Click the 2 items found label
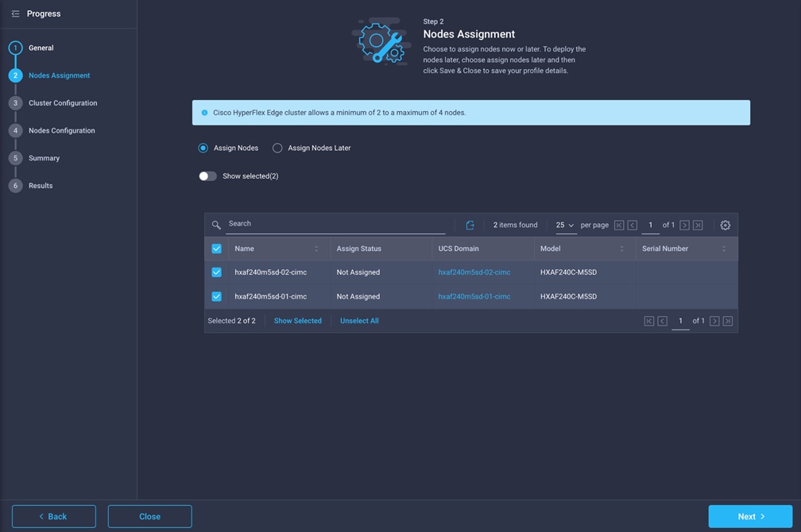 pos(515,226)
